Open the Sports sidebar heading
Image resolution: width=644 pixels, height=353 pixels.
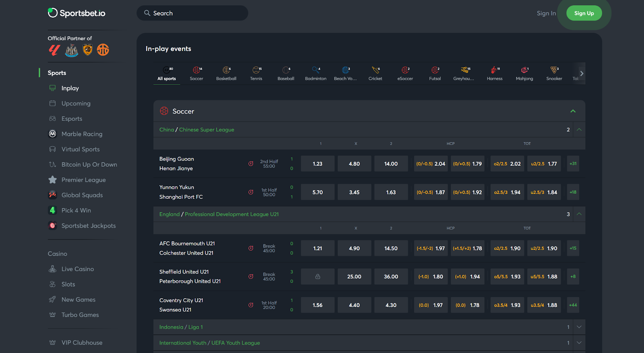[x=57, y=73]
